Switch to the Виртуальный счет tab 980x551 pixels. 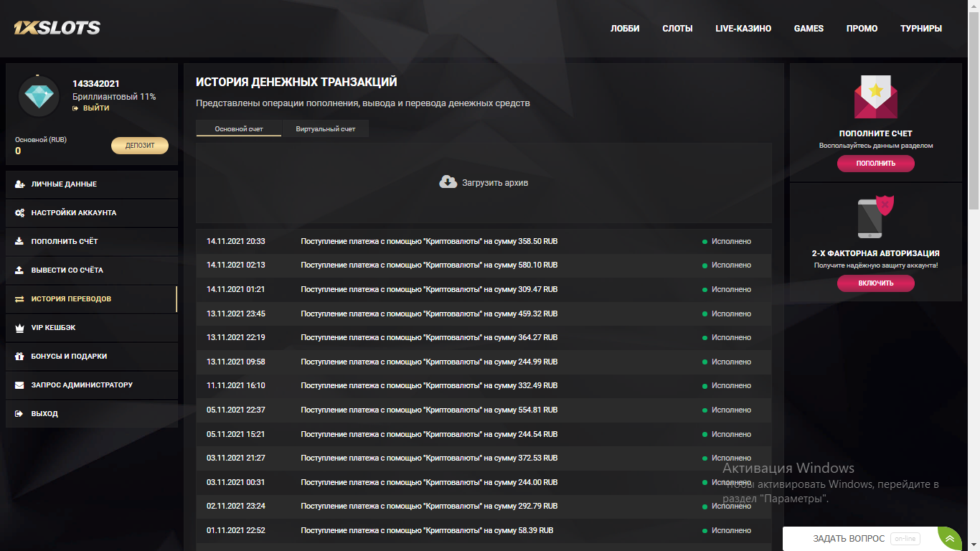325,129
